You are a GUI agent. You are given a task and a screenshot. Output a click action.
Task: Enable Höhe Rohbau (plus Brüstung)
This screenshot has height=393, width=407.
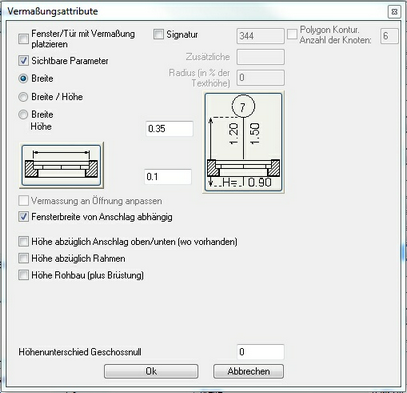pyautogui.click(x=23, y=275)
